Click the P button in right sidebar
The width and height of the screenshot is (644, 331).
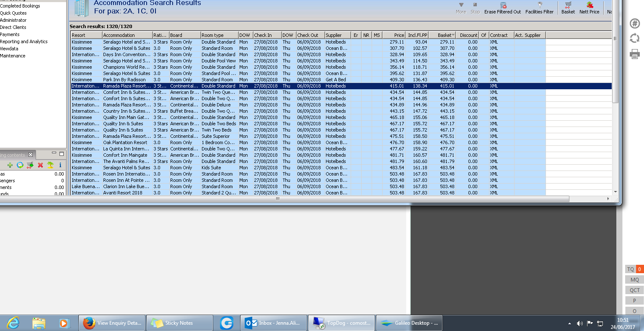tap(635, 300)
